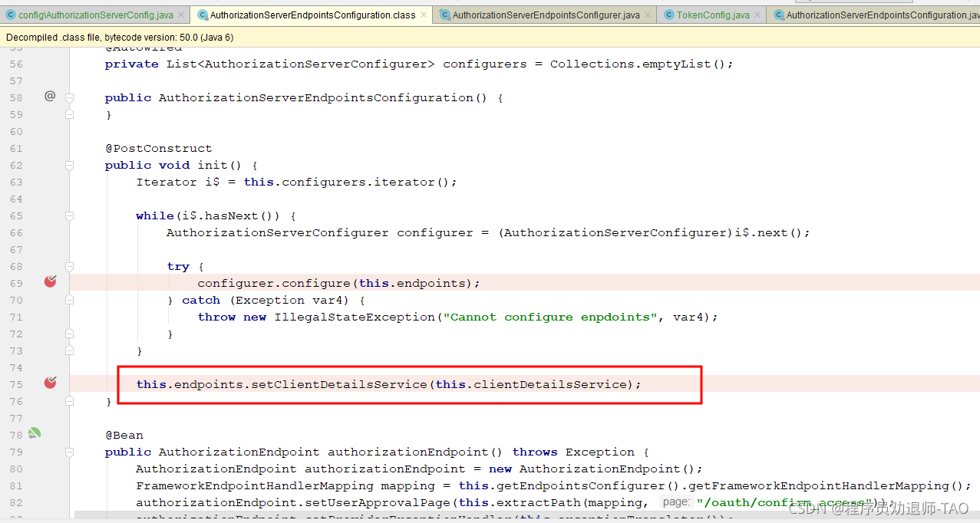Screen dimensions: 980x523
Task: Click the fold end marker on line 76
Action: click(70, 401)
